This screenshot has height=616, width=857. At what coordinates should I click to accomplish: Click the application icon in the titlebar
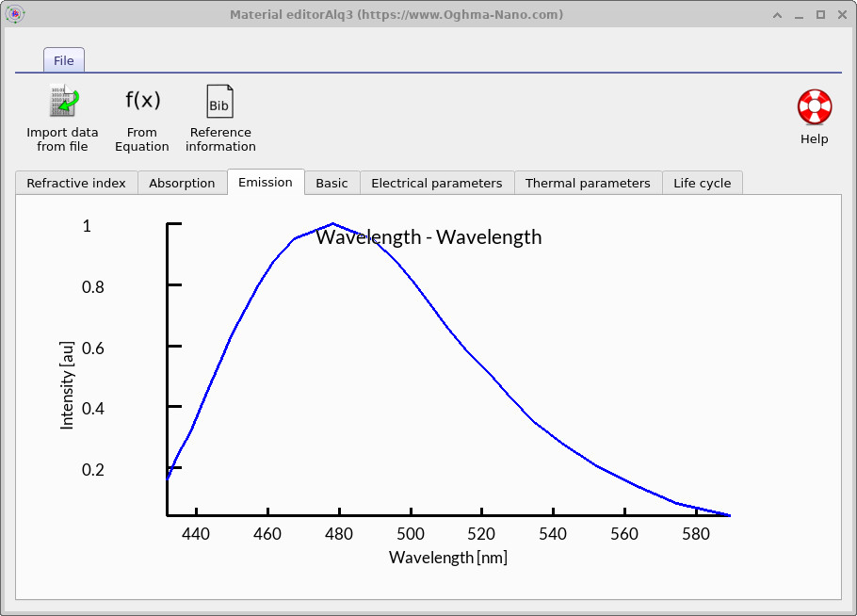click(x=14, y=14)
